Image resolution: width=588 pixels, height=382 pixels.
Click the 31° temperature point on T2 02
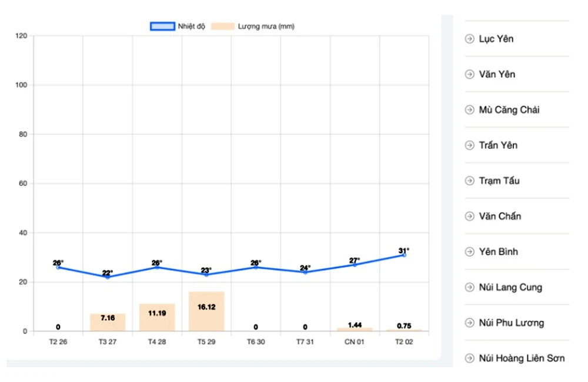(404, 255)
